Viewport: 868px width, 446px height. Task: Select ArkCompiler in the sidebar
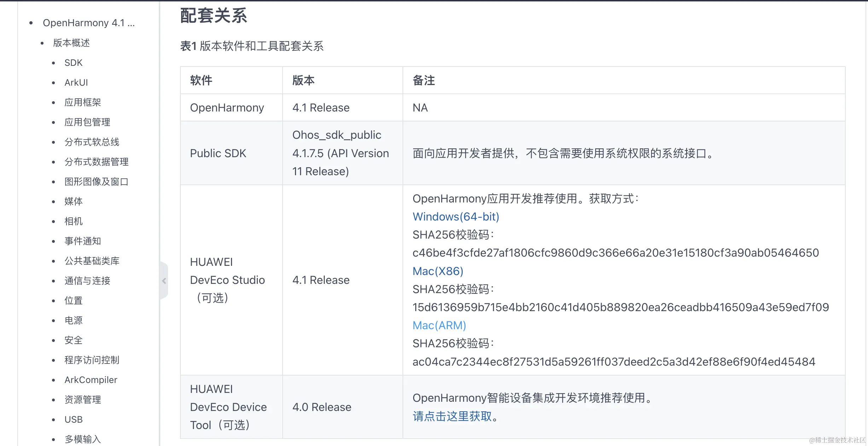[x=91, y=380]
